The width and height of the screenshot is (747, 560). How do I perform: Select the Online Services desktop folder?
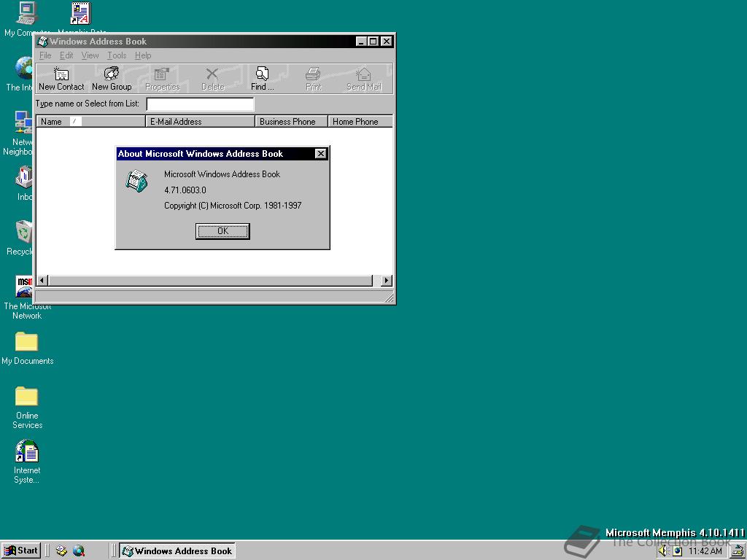[x=27, y=408]
